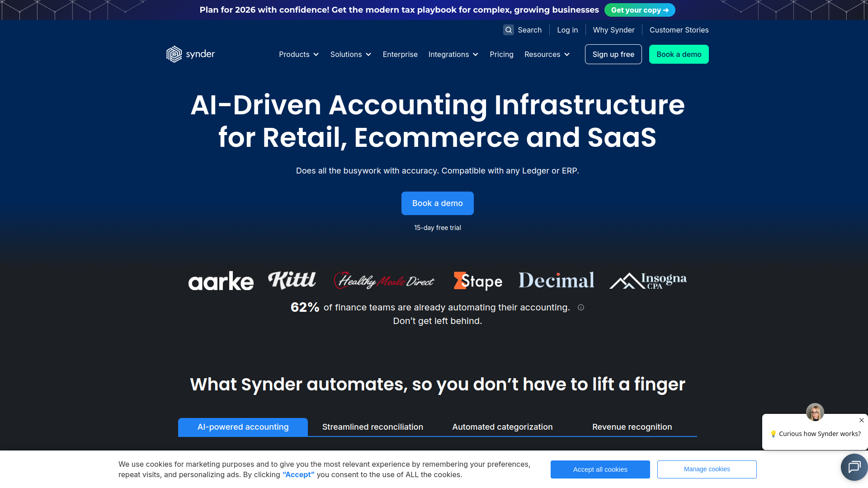Click the info icon beside the 62% statistic
The width and height of the screenshot is (868, 488).
pos(581,307)
